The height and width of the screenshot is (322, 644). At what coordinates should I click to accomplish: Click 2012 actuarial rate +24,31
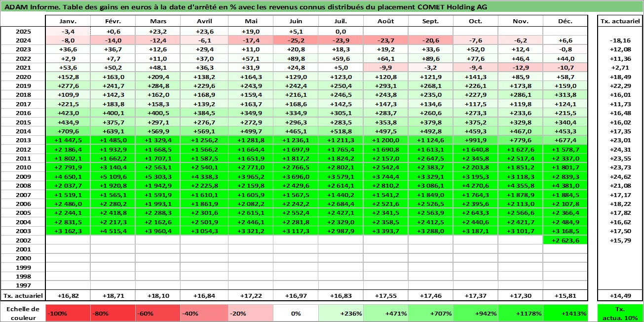point(620,150)
